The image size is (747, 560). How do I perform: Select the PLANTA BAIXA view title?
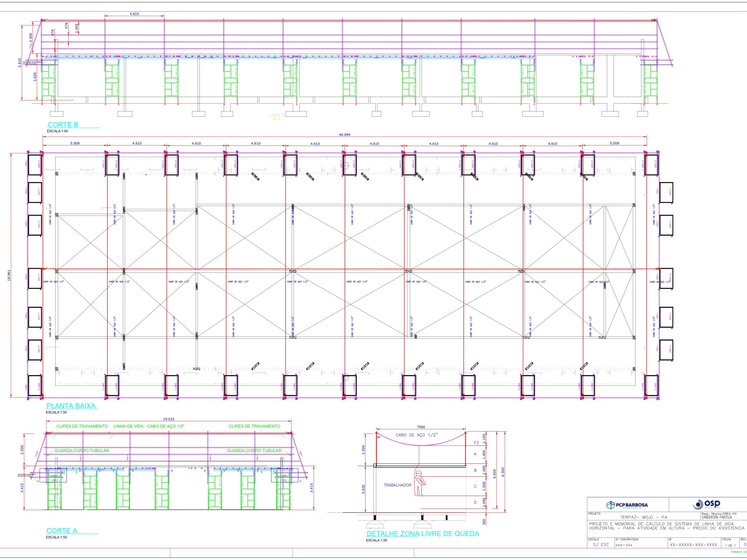tap(71, 406)
